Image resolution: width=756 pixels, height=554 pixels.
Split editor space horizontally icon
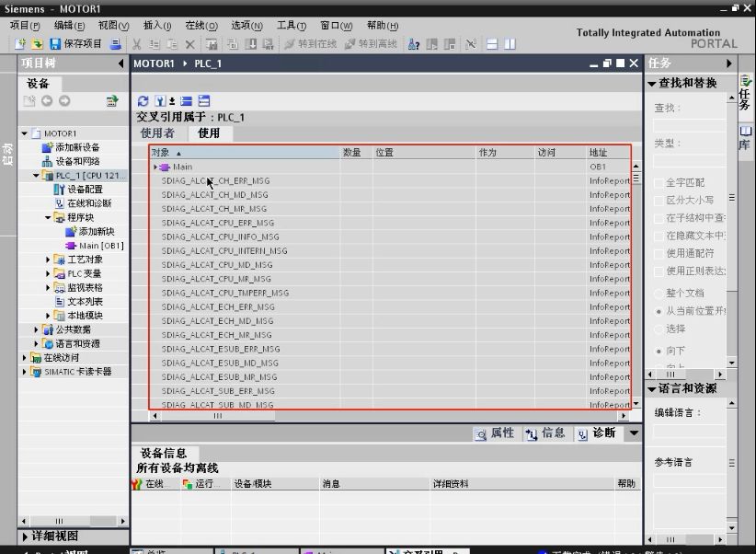492,44
